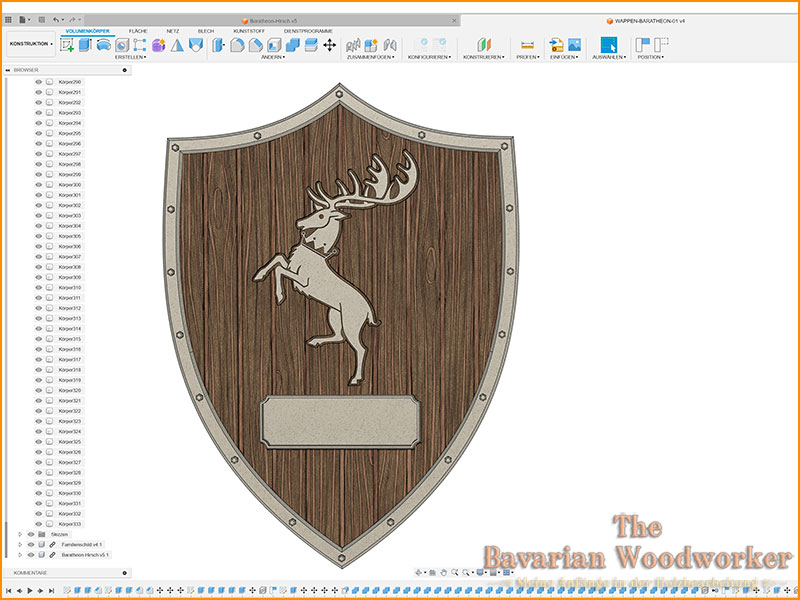Image resolution: width=800 pixels, height=600 pixels.
Task: Select the Hole tool icon
Action: pyautogui.click(x=121, y=45)
